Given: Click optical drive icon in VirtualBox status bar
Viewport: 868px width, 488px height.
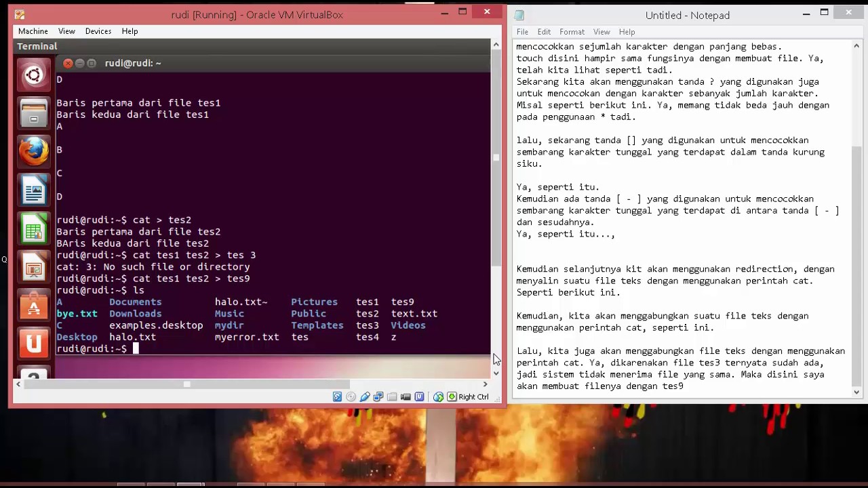Looking at the screenshot, I should [351, 397].
